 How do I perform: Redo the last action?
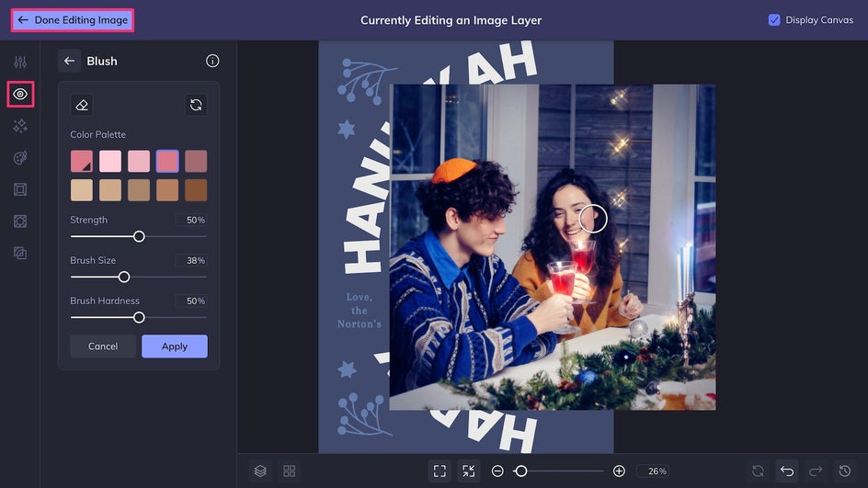(816, 471)
